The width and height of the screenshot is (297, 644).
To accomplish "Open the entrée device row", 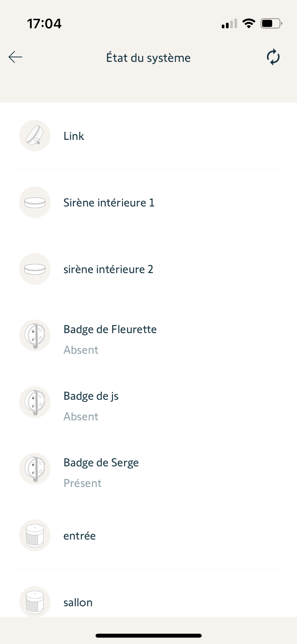I will pyautogui.click(x=79, y=536).
